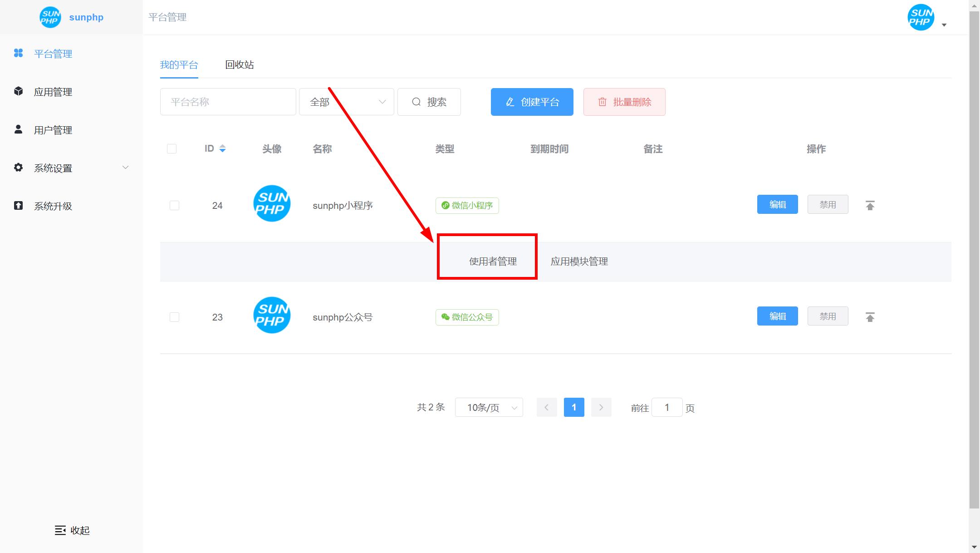Screen dimensions: 980x553
Task: Click pin-to-top icon for sunphp公众号
Action: coord(870,317)
